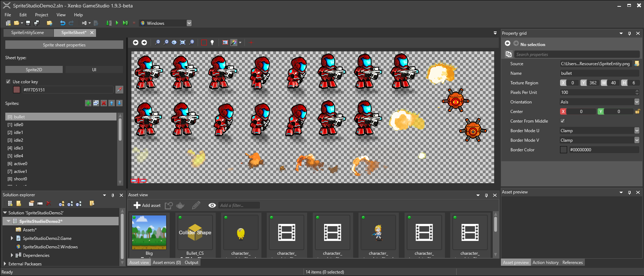Image resolution: width=644 pixels, height=276 pixels.
Task: Toggle the Center From Middle checkbox
Action: [563, 121]
